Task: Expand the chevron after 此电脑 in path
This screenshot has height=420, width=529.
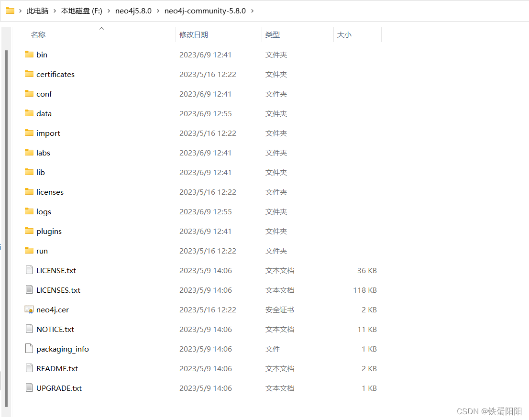Action: [x=55, y=11]
